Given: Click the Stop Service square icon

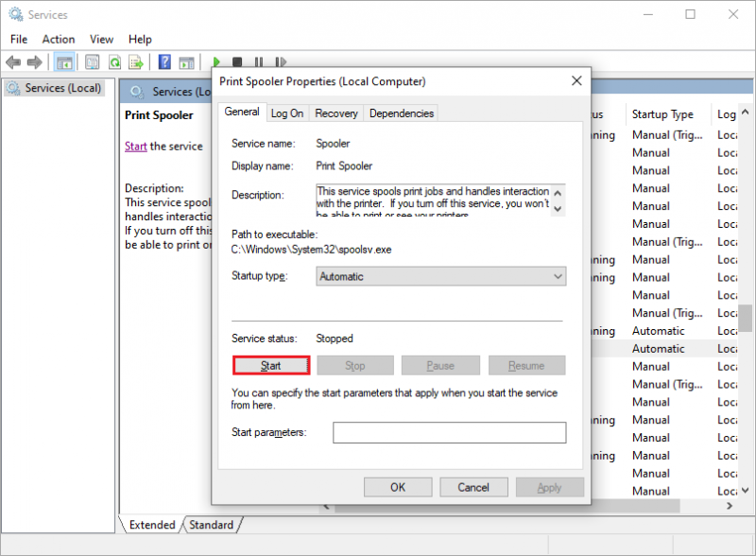Looking at the screenshot, I should click(x=237, y=61).
